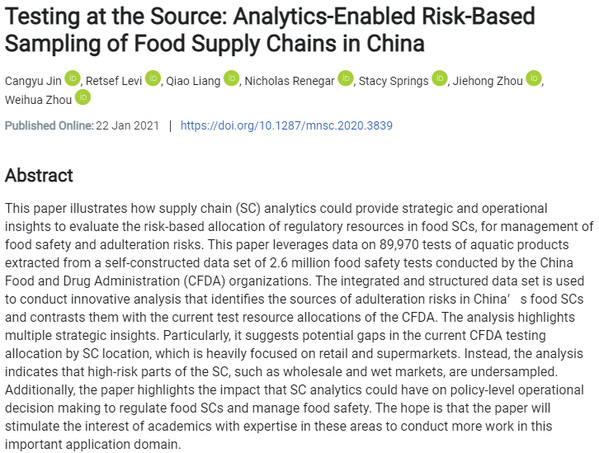
Task: Click the article title heading
Action: (x=270, y=30)
